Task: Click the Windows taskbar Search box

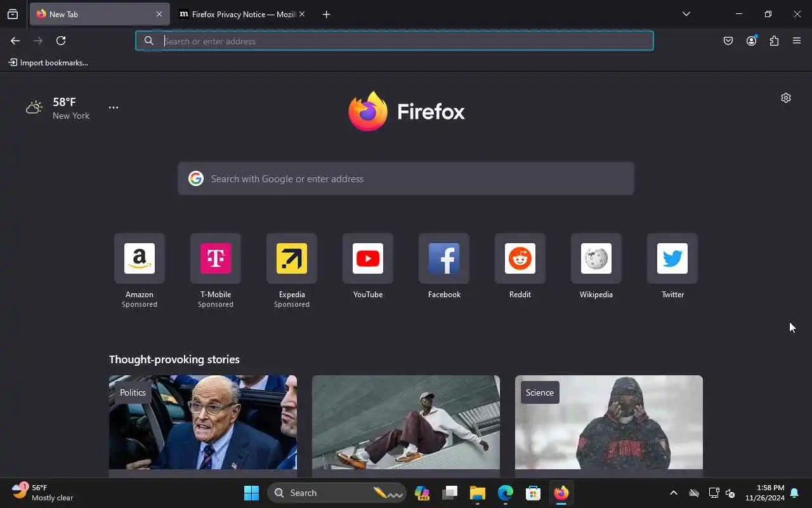Action: pyautogui.click(x=337, y=493)
